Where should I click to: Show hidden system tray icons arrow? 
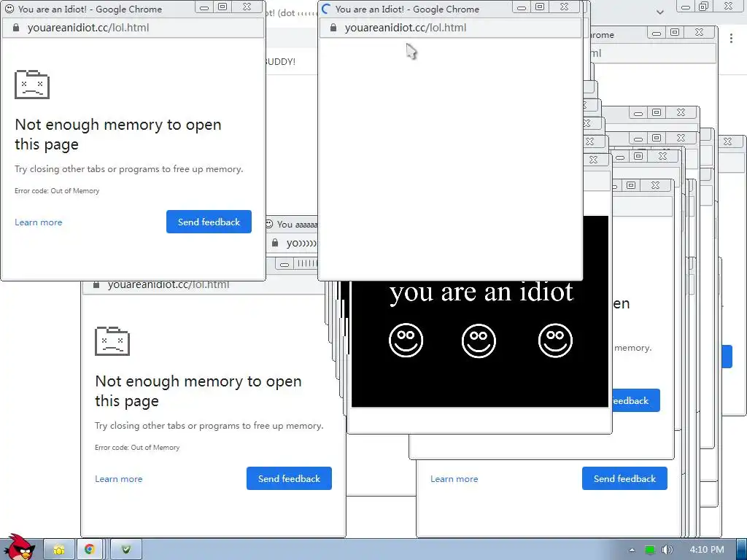pyautogui.click(x=632, y=550)
